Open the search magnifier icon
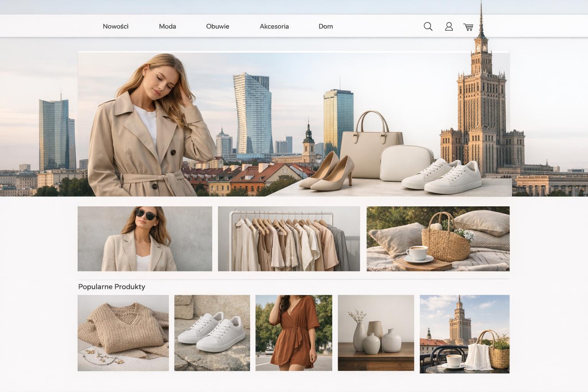This screenshot has height=392, width=588. pyautogui.click(x=428, y=26)
